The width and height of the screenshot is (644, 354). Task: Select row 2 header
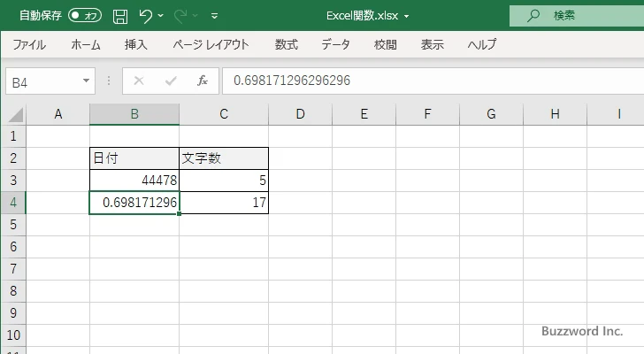click(x=13, y=158)
